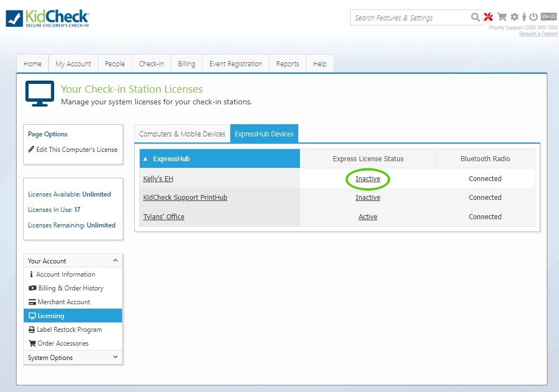Screen dimensions: 559x392
Task: Click the EN-US language badge
Action: pyautogui.click(x=549, y=17)
